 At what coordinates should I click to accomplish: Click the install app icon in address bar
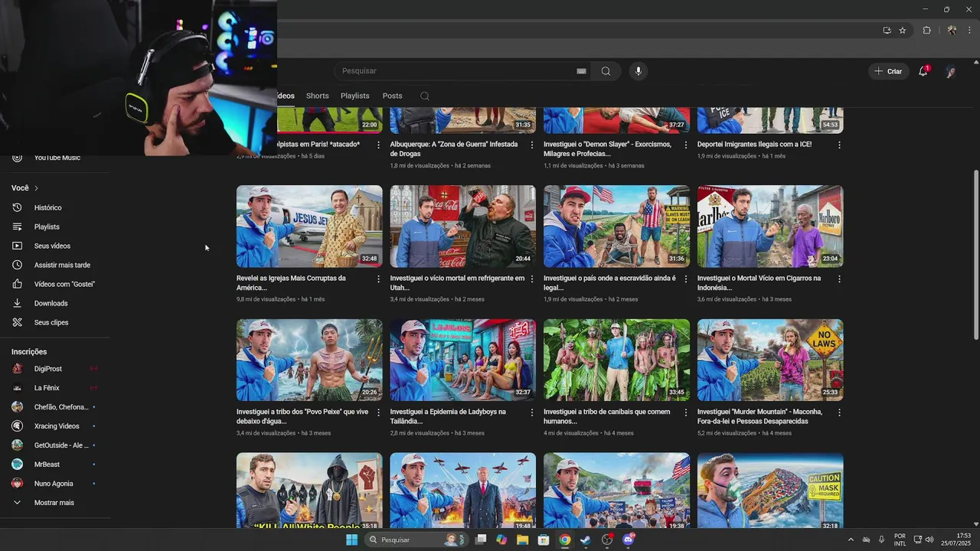[x=887, y=31]
